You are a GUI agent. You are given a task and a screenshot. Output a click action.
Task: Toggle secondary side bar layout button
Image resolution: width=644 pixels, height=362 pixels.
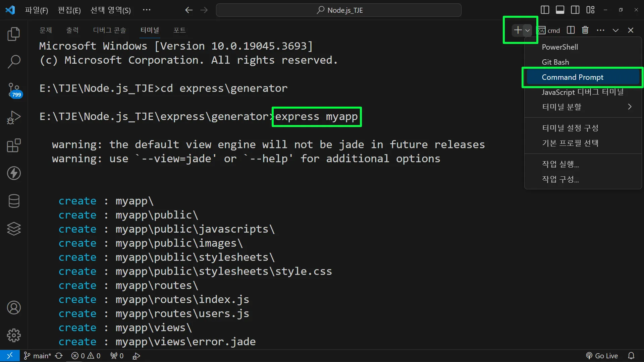coord(575,10)
